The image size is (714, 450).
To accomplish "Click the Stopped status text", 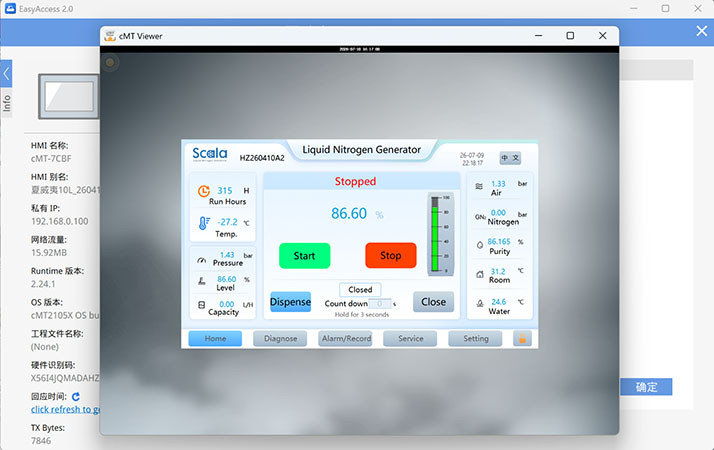I will coord(355,181).
